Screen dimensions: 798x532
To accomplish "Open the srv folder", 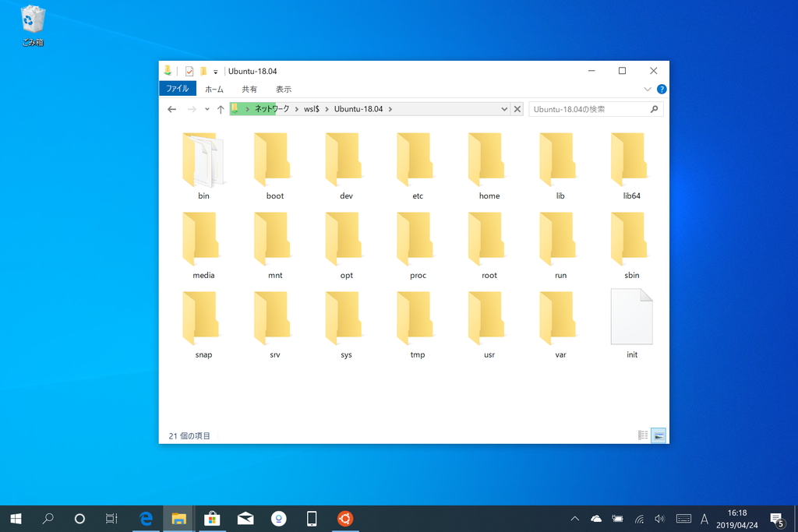I will [x=275, y=325].
